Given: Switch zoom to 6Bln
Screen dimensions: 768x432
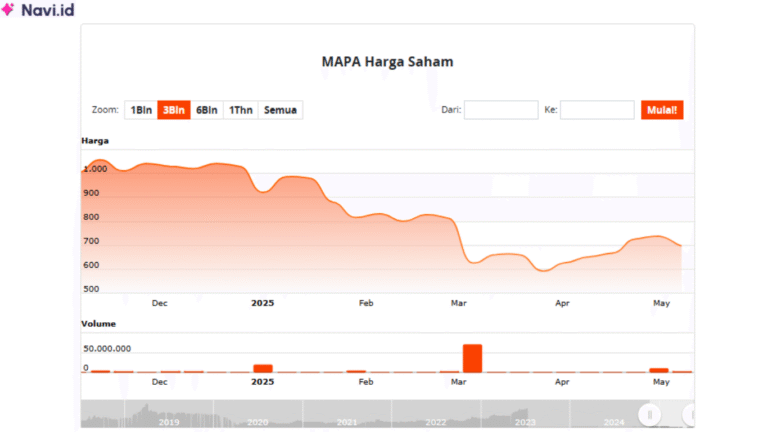Looking at the screenshot, I should coord(207,110).
